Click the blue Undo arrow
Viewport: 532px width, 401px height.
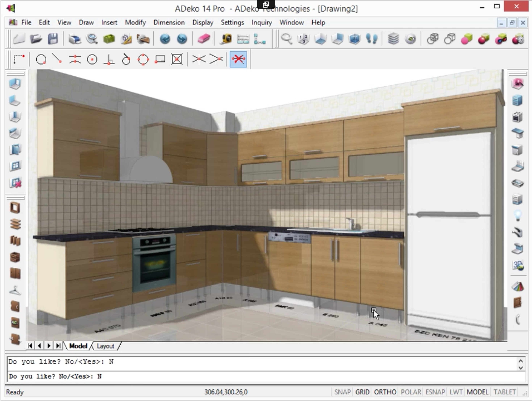[165, 39]
